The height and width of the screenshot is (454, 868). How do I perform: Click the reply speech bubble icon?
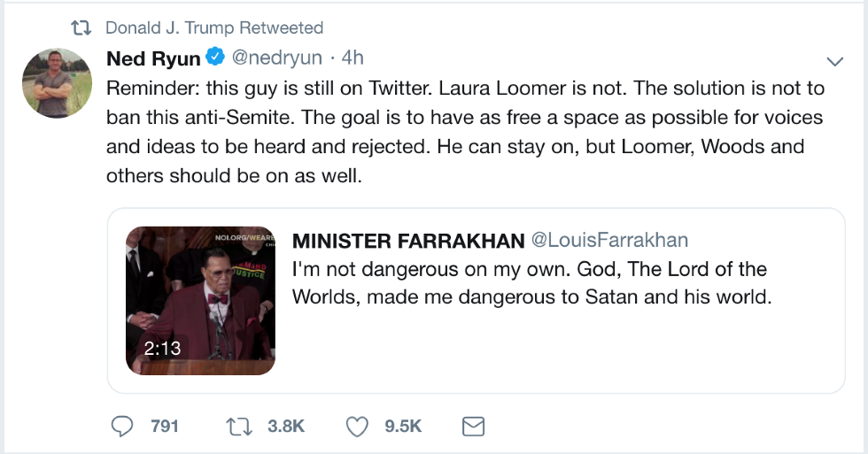122,427
